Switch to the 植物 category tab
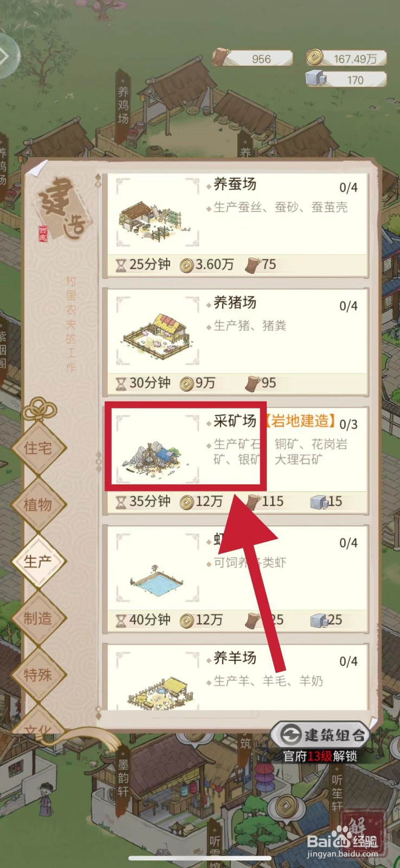This screenshot has width=400, height=868. click(x=38, y=505)
